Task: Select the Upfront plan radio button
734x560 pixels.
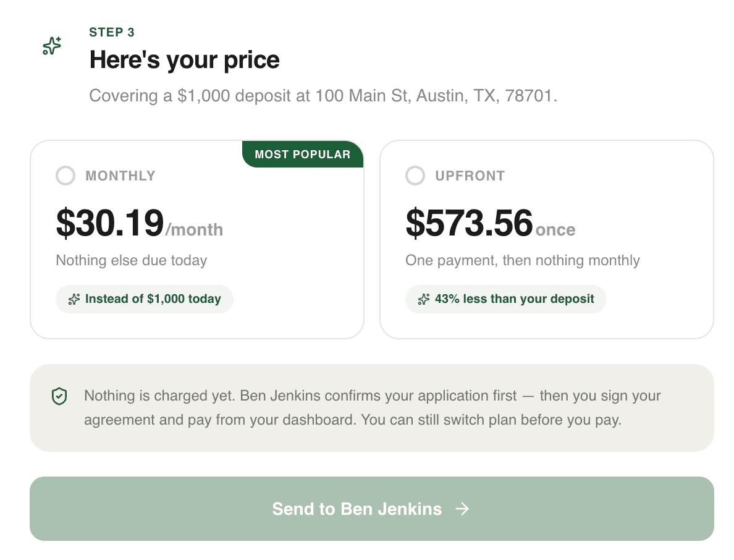Action: (x=415, y=176)
